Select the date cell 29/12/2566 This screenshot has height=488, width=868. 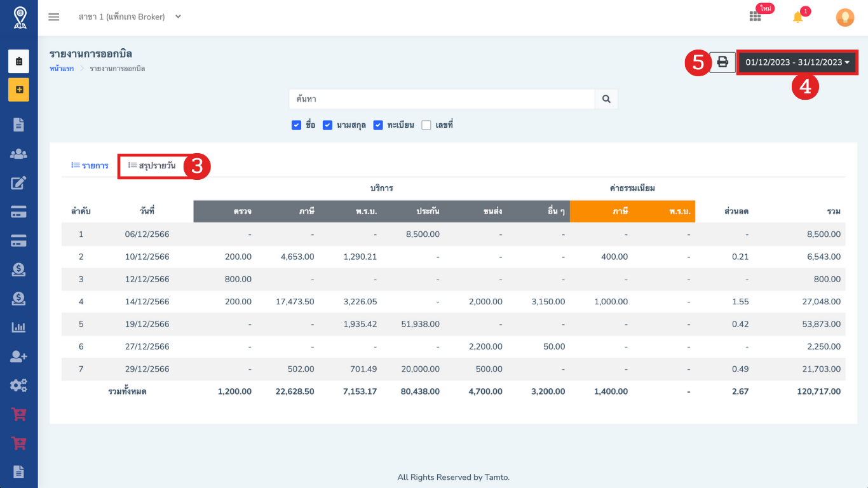tap(147, 369)
